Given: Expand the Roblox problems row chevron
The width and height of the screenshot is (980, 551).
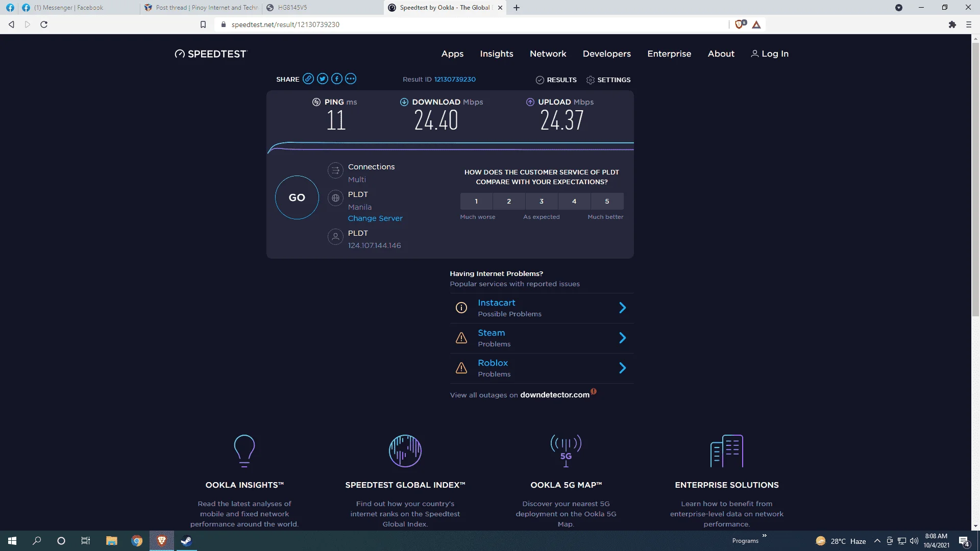Looking at the screenshot, I should pos(622,368).
